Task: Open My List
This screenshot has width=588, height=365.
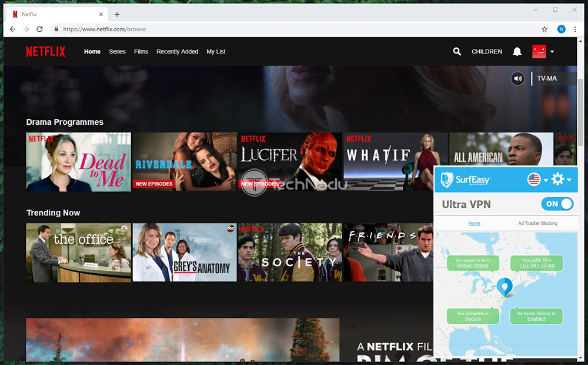Action: [216, 51]
